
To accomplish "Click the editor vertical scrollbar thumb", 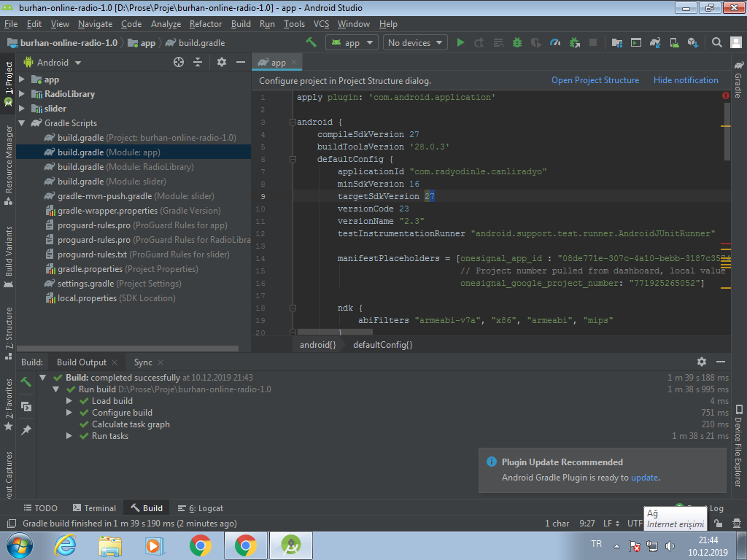I will click(x=727, y=131).
